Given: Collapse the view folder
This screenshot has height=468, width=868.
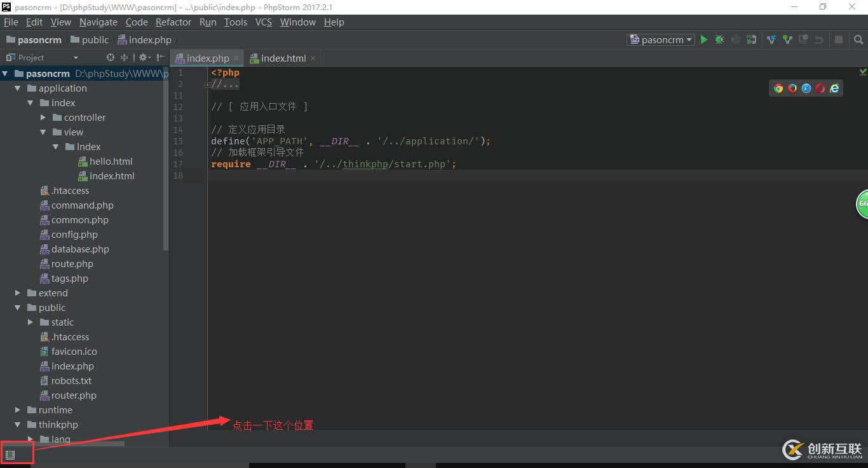Looking at the screenshot, I should point(43,132).
